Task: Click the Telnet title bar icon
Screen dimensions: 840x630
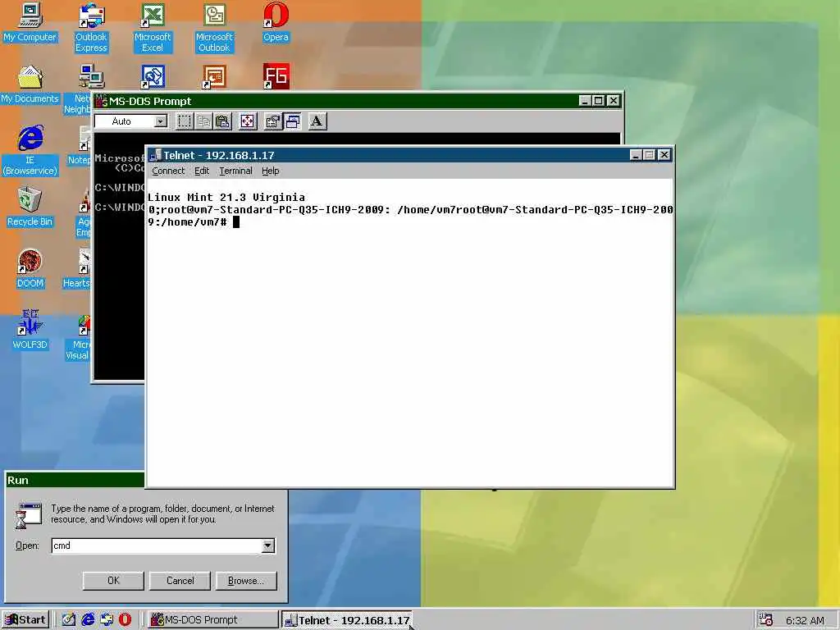Action: click(155, 155)
